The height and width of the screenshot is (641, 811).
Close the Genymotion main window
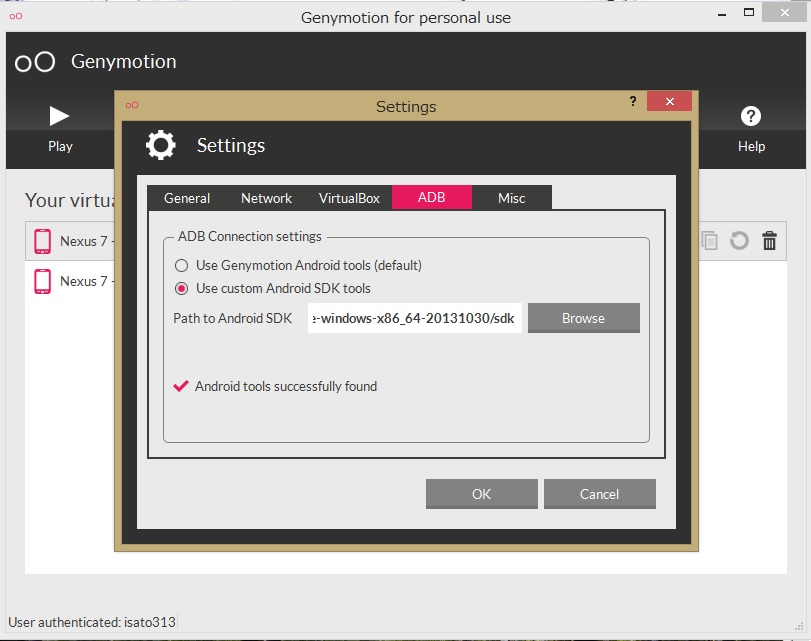(x=784, y=12)
